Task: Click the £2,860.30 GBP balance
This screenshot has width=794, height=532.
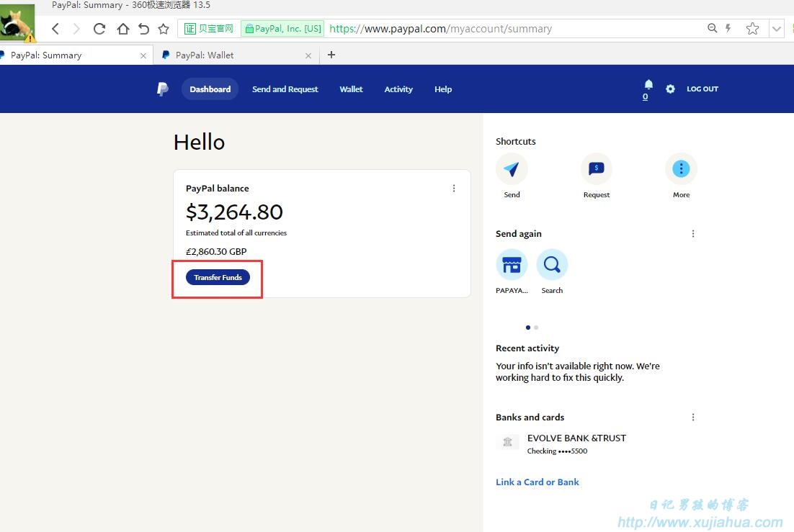Action: click(x=216, y=251)
